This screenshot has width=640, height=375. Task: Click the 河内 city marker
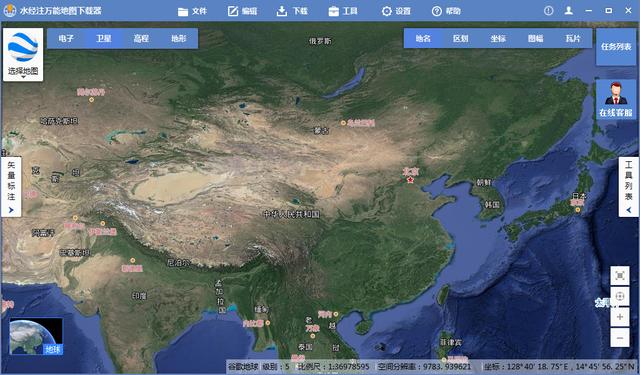[x=336, y=314]
